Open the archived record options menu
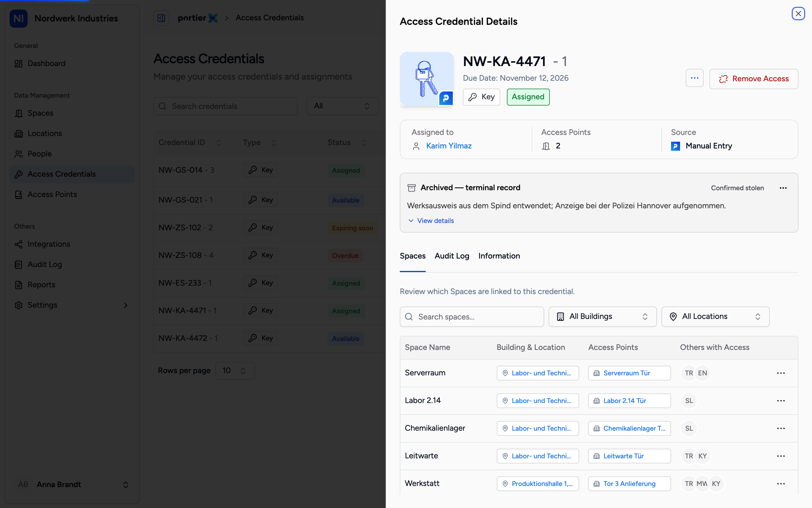Screen dimensions: 812x508 click(x=783, y=188)
